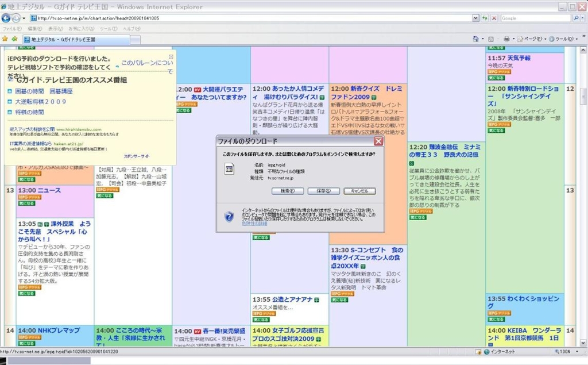
Task: Click the vertical scrollbar down arrow
Action: point(583,343)
